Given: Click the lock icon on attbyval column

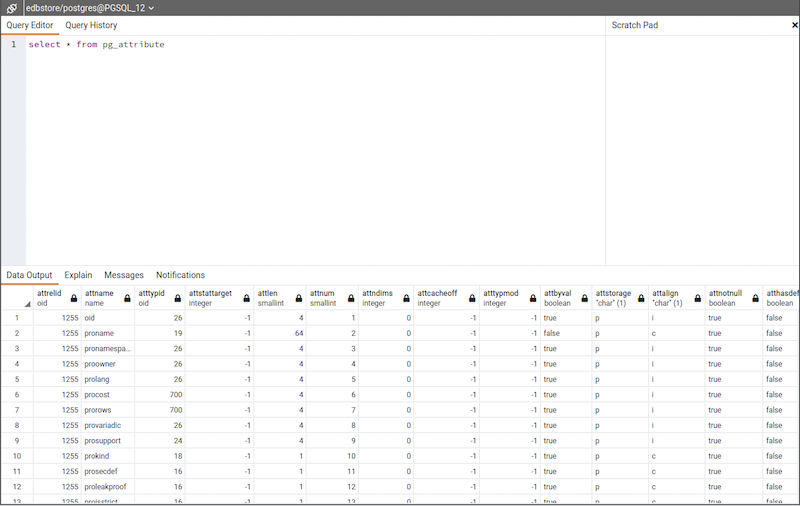Looking at the screenshot, I should click(x=585, y=298).
